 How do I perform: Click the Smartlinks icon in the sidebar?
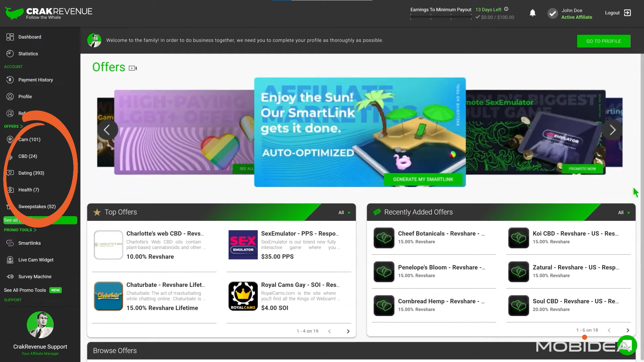[10, 243]
